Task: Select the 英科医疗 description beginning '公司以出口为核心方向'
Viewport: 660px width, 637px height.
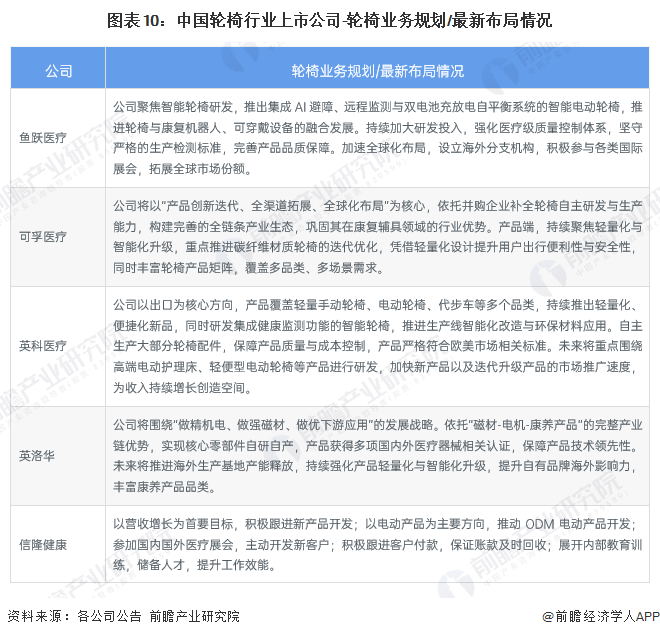Action: click(378, 346)
